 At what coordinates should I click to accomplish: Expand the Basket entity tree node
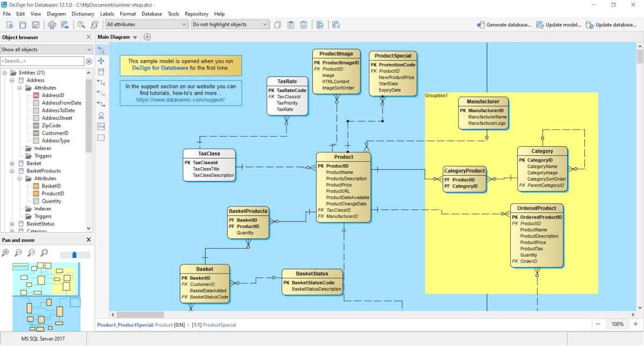coord(12,163)
